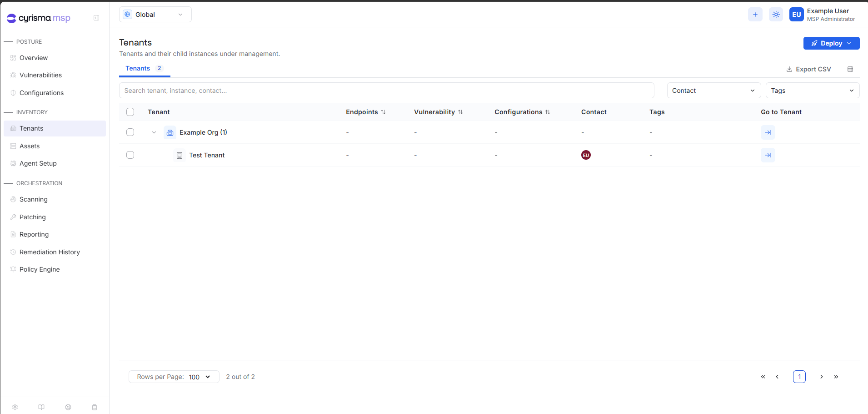The width and height of the screenshot is (868, 414).
Task: Collapse the sidebar with the panel icon
Action: [96, 18]
